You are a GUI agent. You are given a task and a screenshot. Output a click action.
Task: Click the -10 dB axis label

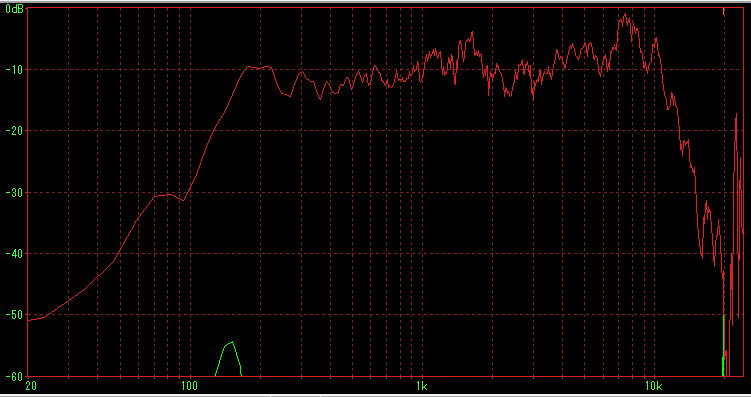tap(14, 69)
